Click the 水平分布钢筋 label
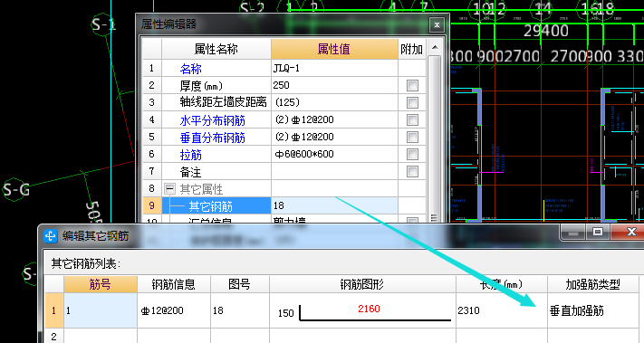This screenshot has height=343, width=644. (x=213, y=120)
